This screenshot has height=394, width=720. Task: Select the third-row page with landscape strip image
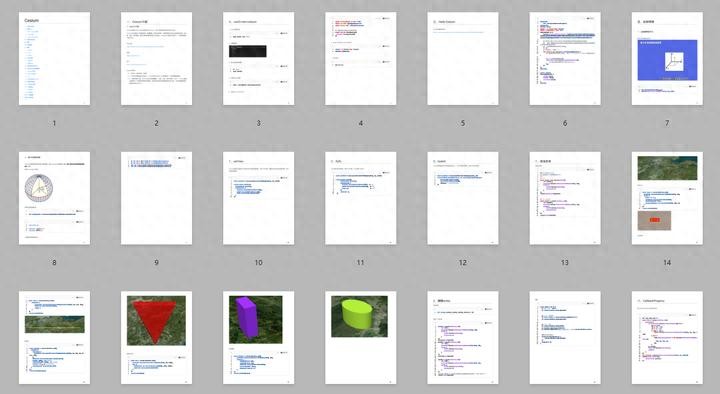(x=54, y=338)
